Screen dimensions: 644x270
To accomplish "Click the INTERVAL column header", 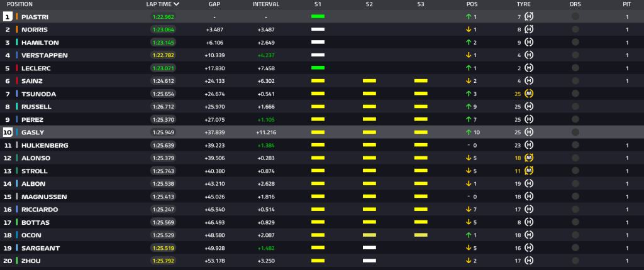I will [x=266, y=4].
